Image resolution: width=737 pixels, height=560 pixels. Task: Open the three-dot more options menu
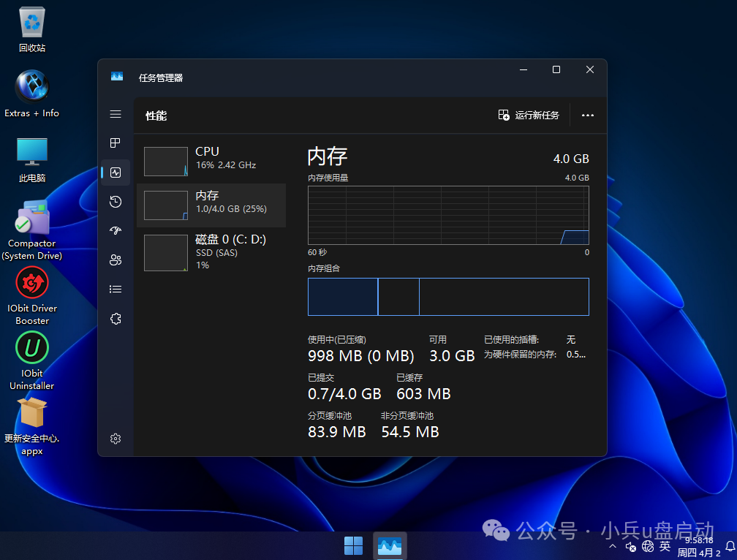click(x=587, y=116)
